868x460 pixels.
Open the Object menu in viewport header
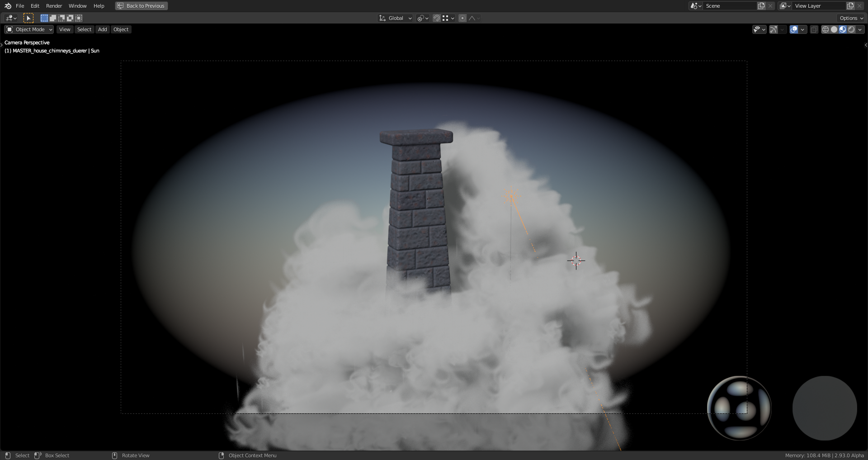click(x=121, y=29)
